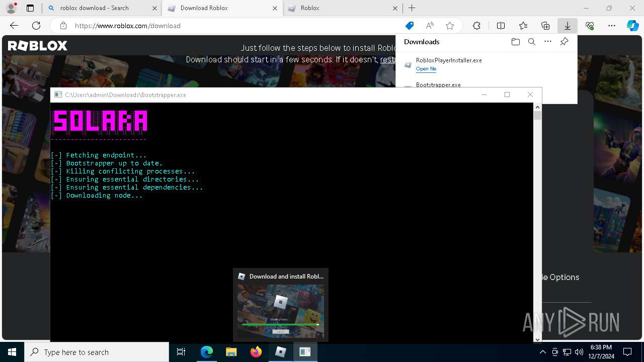The width and height of the screenshot is (644, 362).
Task: Show hidden system tray icons
Action: [x=542, y=352]
